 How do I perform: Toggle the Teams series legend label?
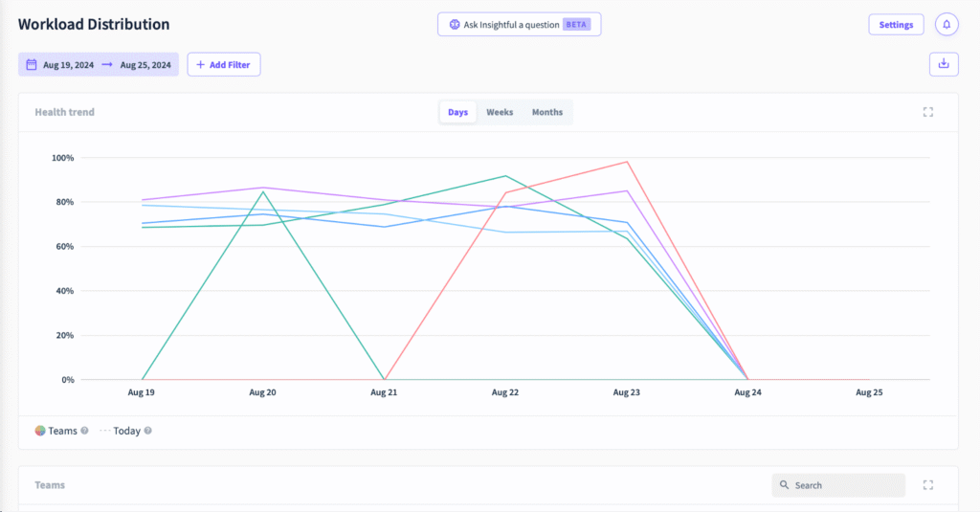point(63,431)
